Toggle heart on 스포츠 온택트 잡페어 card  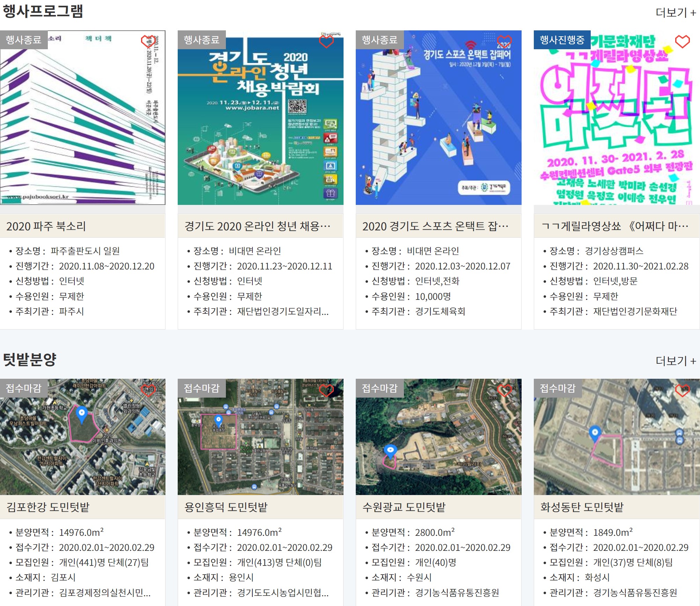tap(504, 42)
